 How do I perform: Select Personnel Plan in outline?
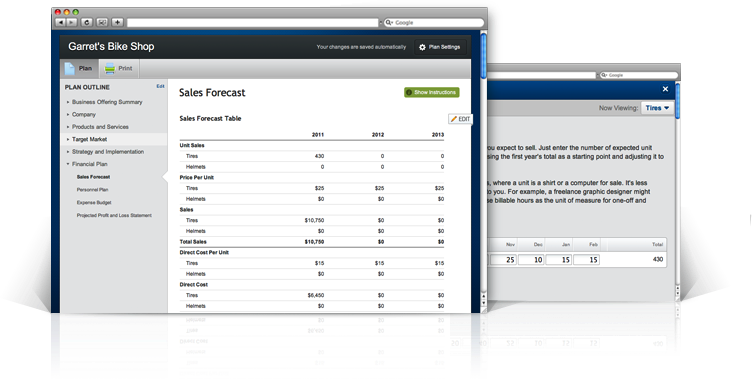point(93,190)
